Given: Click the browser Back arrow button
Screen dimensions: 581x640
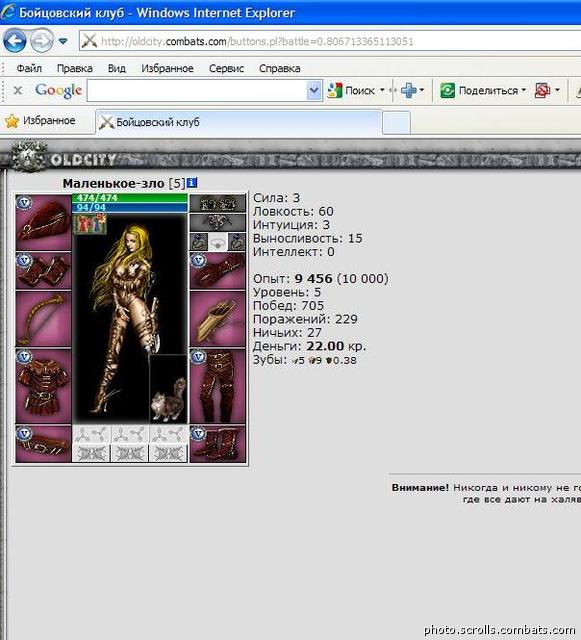Looking at the screenshot, I should [x=14, y=41].
